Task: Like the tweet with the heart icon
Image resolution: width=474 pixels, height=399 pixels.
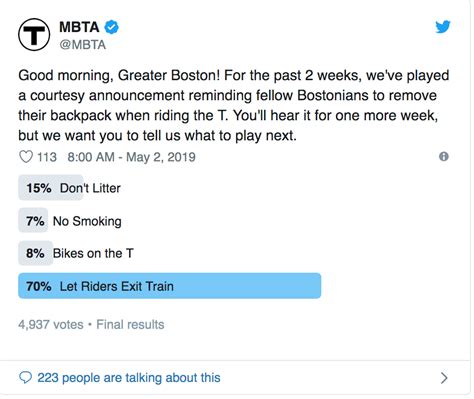Action: (x=26, y=157)
